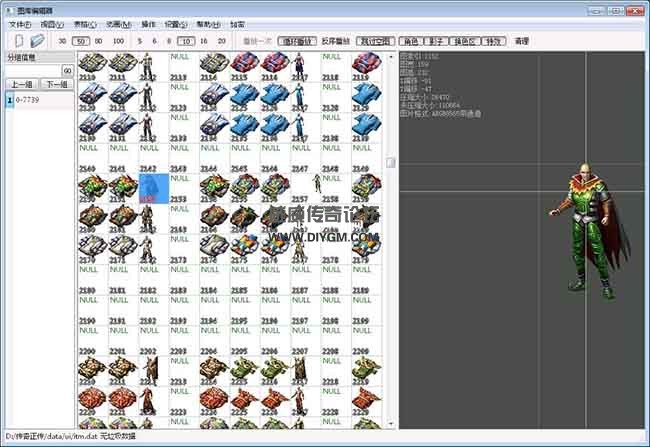Select white armor thumbnail 2170
This screenshot has height=447, width=650.
coord(93,249)
